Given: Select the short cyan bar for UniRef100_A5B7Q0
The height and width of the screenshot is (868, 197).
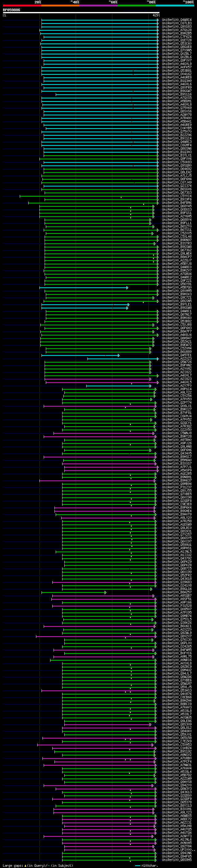Looking at the screenshot, I should click(84, 287).
